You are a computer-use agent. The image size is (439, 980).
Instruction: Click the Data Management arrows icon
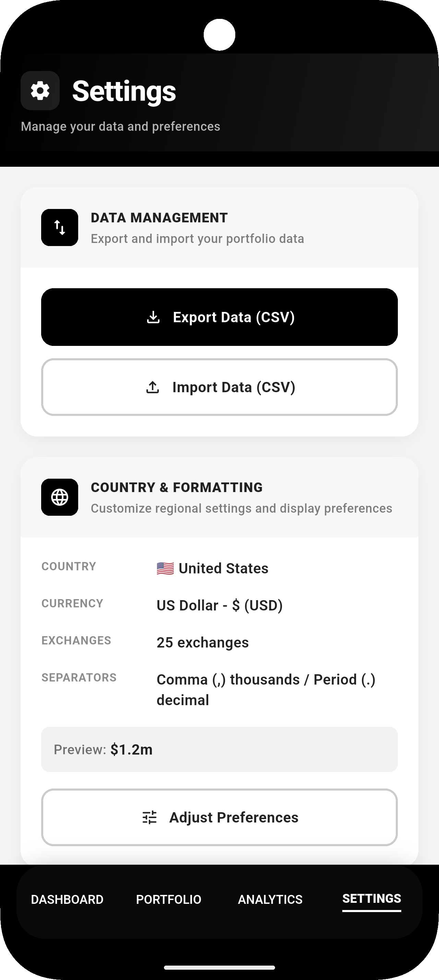[60, 227]
